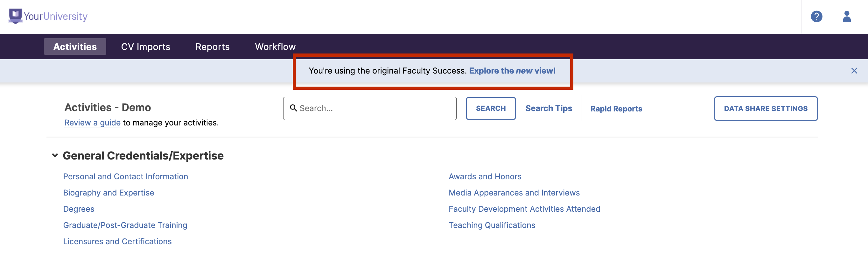Open Search Tips
Viewport: 868px width, 256px height.
pos(549,108)
